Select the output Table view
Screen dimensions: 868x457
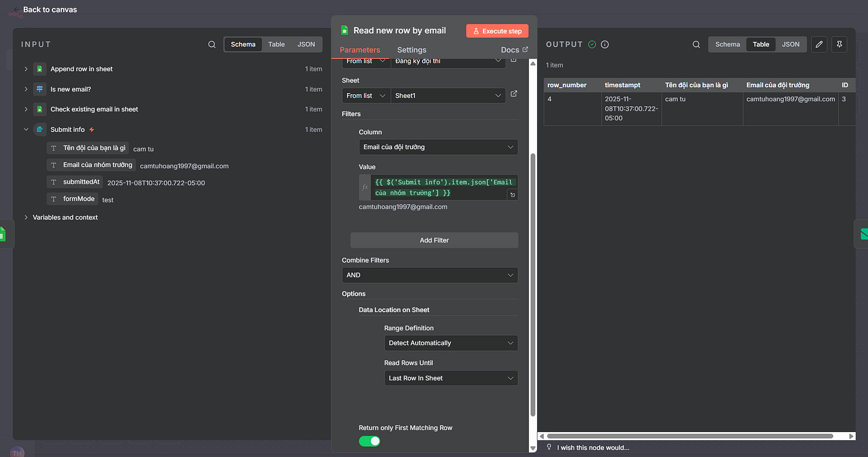tap(761, 44)
